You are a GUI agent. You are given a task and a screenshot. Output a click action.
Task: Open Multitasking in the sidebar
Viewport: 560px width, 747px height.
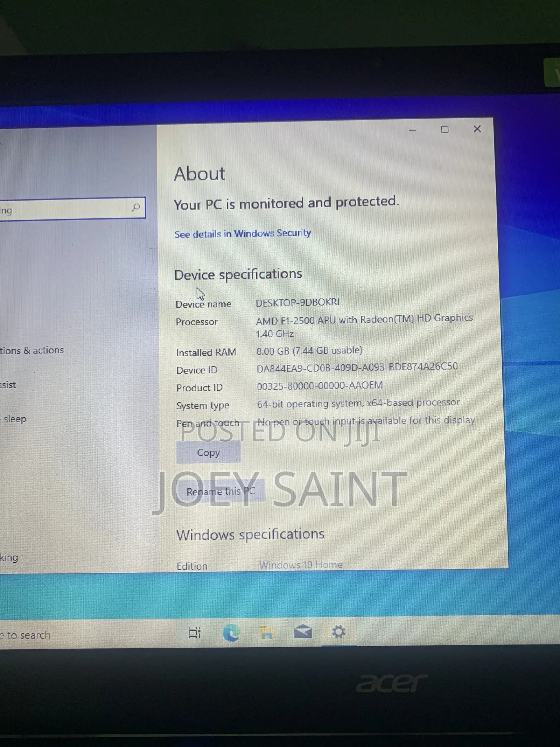click(9, 557)
